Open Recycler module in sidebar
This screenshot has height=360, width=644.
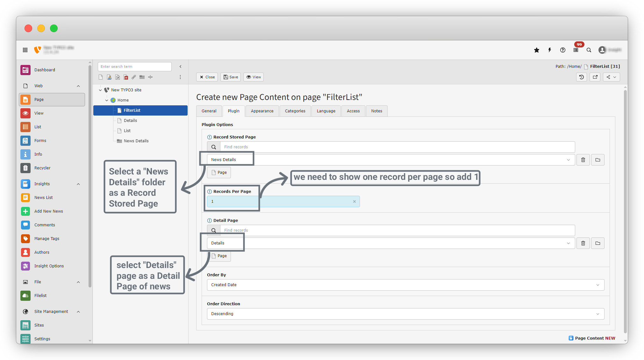[x=42, y=168]
